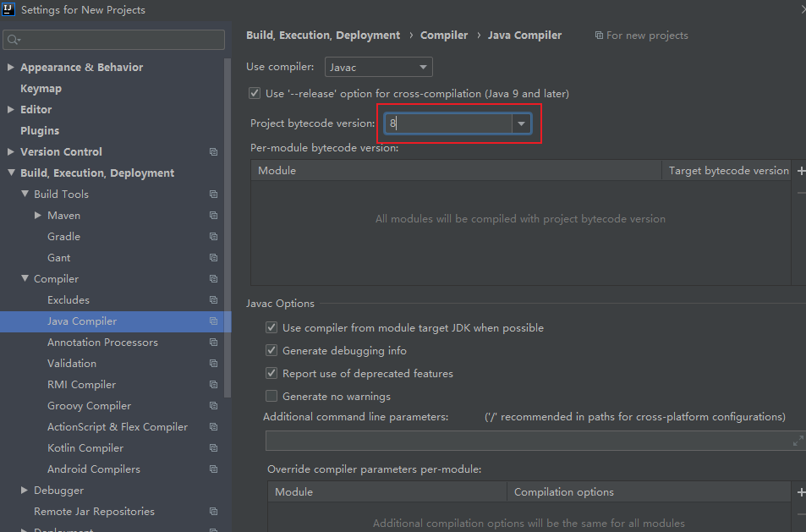Disable the '--release' option for cross-compilation checkbox
Image resolution: width=806 pixels, height=532 pixels.
pos(255,94)
